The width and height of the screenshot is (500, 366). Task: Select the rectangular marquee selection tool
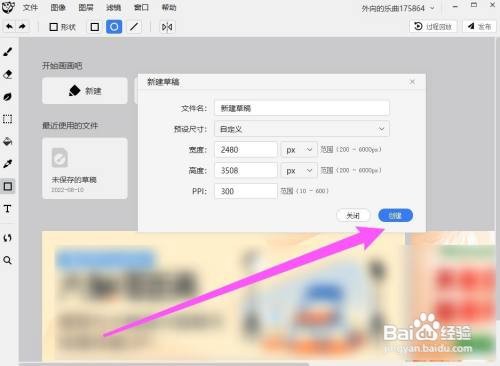8,119
